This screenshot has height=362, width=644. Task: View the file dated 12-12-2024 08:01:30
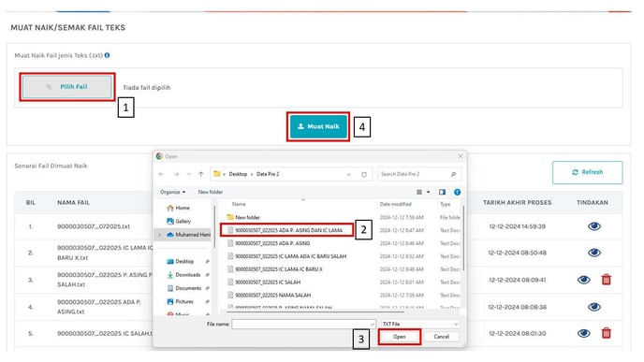click(x=584, y=333)
